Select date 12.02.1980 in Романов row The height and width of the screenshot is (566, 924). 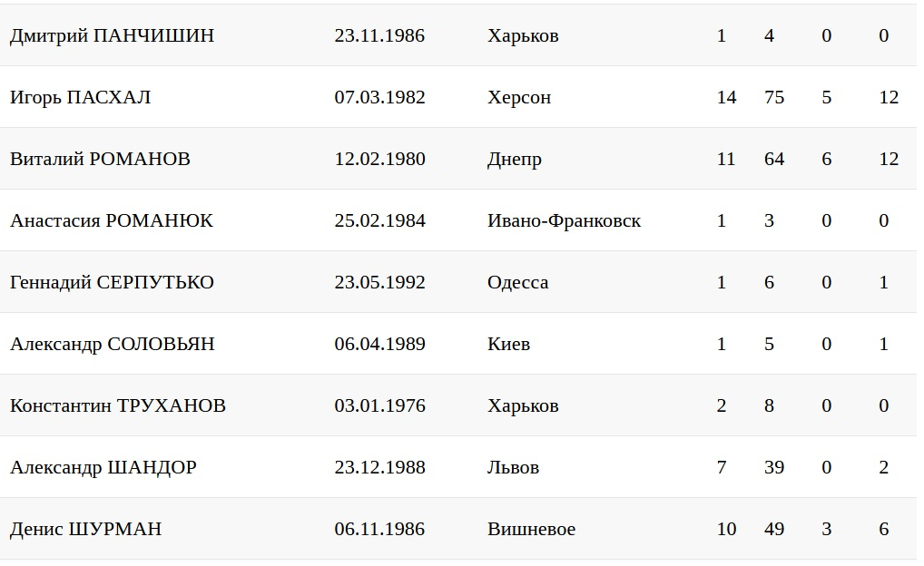pyautogui.click(x=379, y=160)
